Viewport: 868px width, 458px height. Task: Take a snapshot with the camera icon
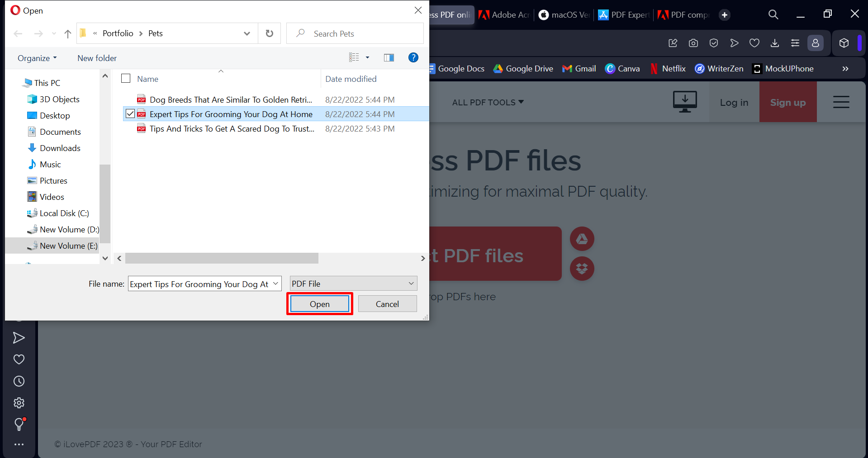coord(693,43)
